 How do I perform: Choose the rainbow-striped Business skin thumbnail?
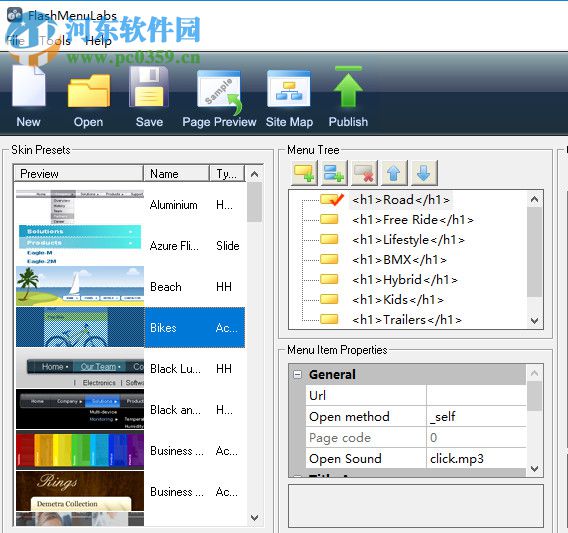tap(80, 450)
